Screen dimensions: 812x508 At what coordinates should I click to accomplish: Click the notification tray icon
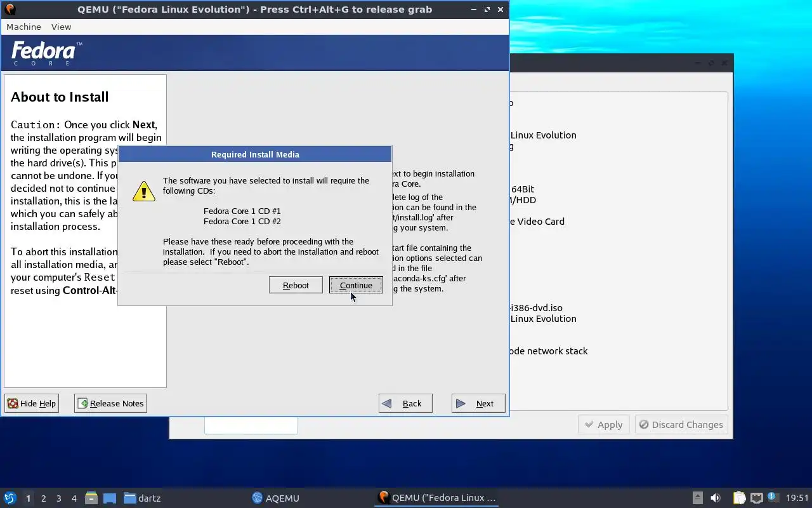(773, 497)
